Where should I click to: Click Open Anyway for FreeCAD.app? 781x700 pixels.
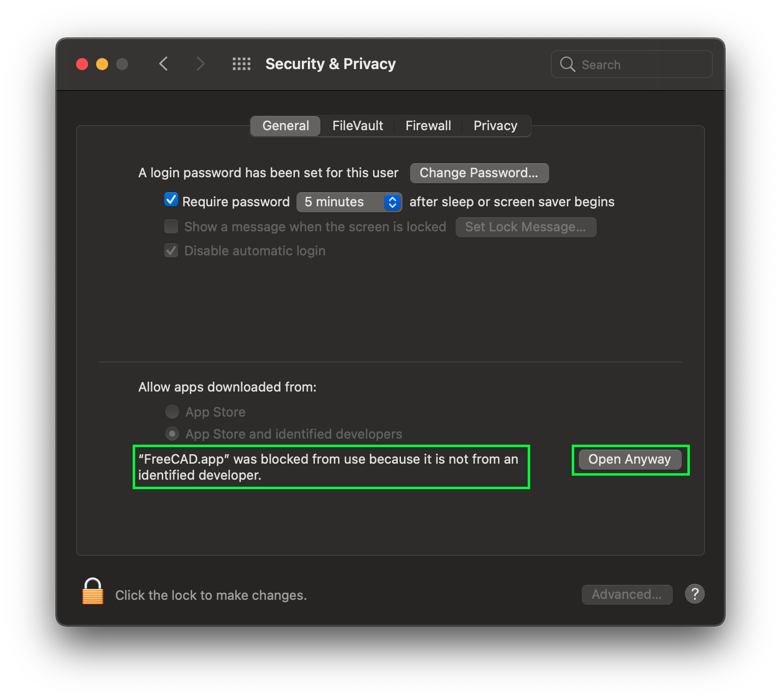(630, 459)
